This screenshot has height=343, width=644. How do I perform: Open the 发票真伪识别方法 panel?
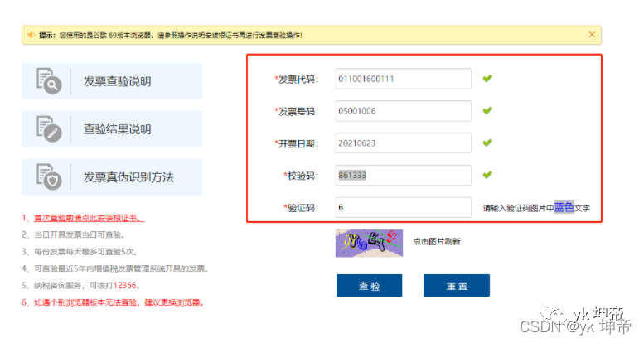point(112,177)
